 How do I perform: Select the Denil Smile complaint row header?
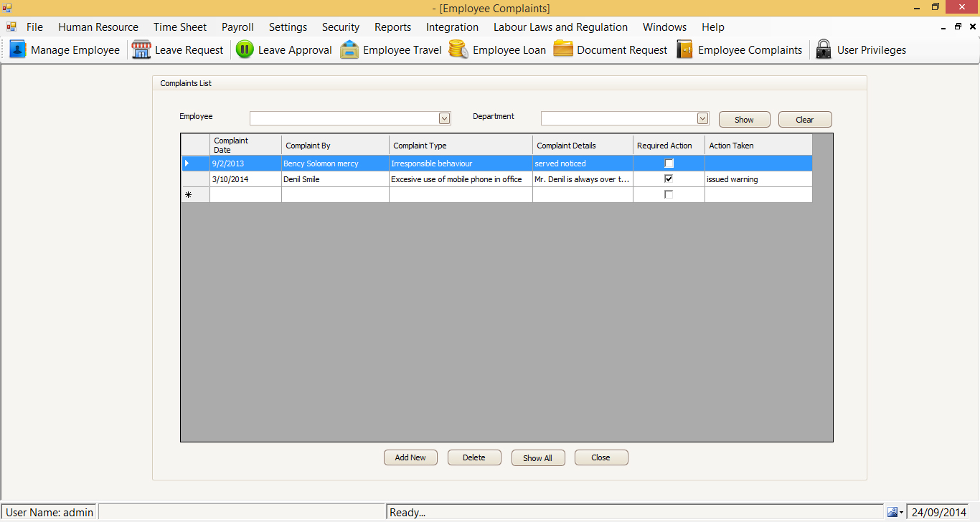(195, 179)
